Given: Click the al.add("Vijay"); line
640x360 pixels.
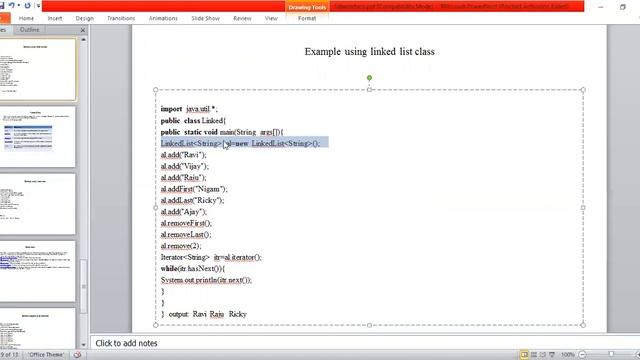Looking at the screenshot, I should point(184,166).
